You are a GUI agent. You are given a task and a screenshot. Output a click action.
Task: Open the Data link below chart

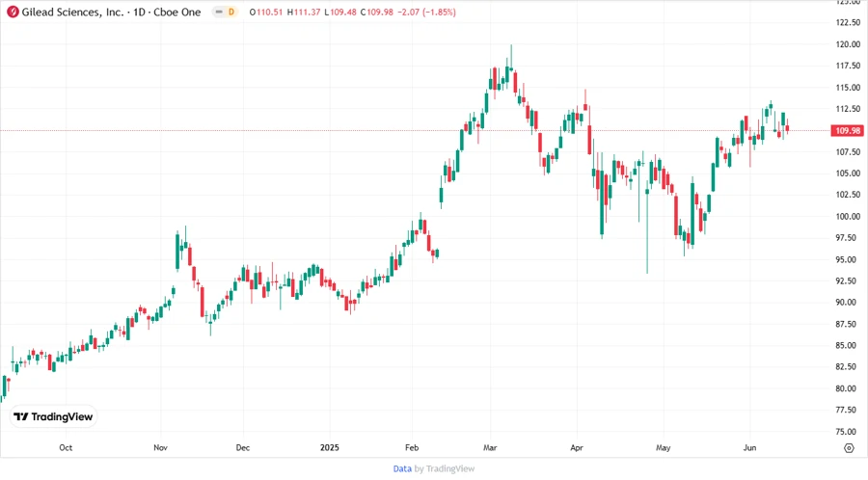click(x=402, y=469)
